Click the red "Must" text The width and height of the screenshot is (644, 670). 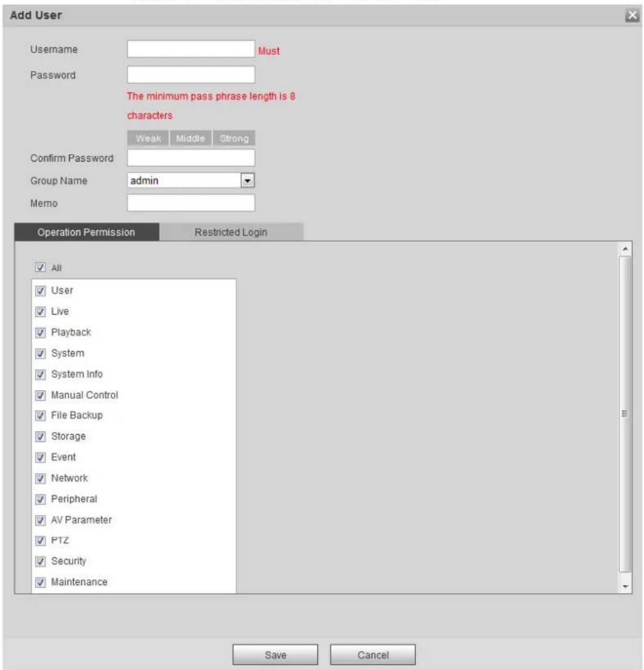click(x=269, y=51)
